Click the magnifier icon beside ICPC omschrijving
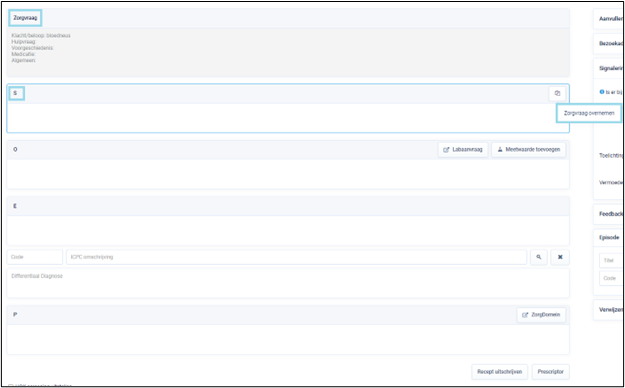625x388 pixels. point(539,257)
